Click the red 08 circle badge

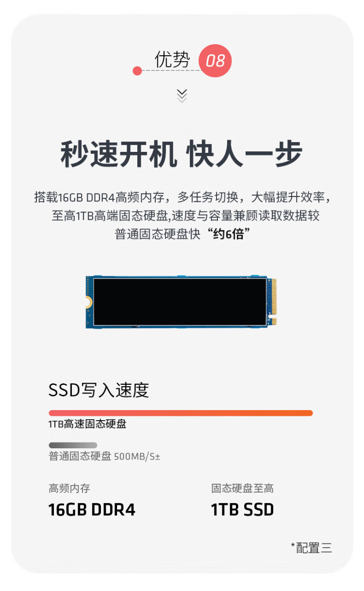point(215,61)
